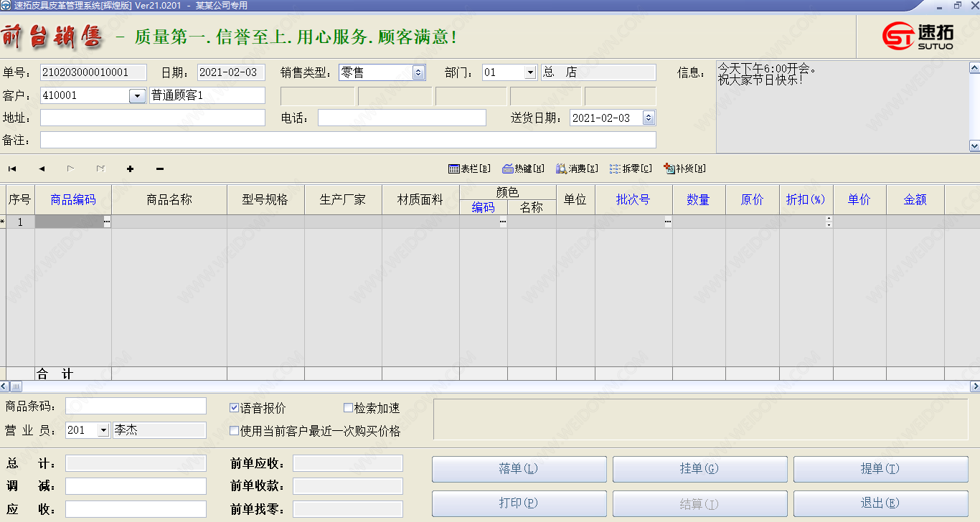Screen dimensions: 980x522
Task: Open 送货日期 date picker dropdown
Action: pyautogui.click(x=649, y=118)
